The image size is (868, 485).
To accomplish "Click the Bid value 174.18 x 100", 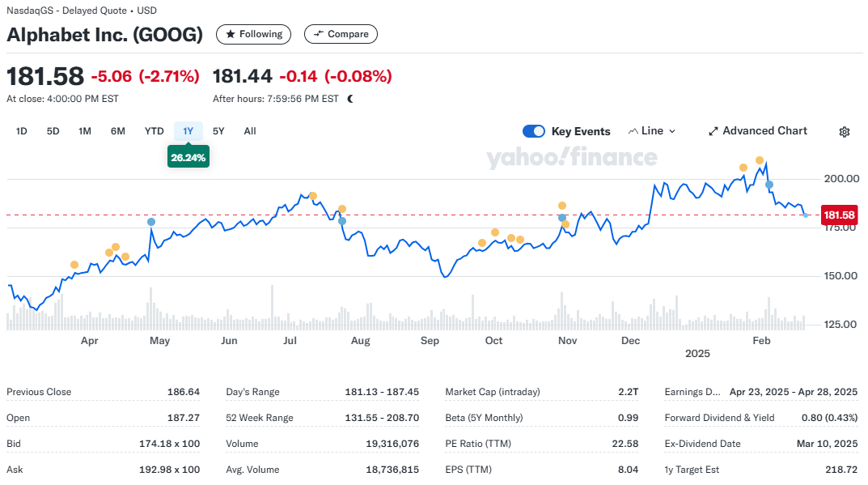I will [x=169, y=444].
